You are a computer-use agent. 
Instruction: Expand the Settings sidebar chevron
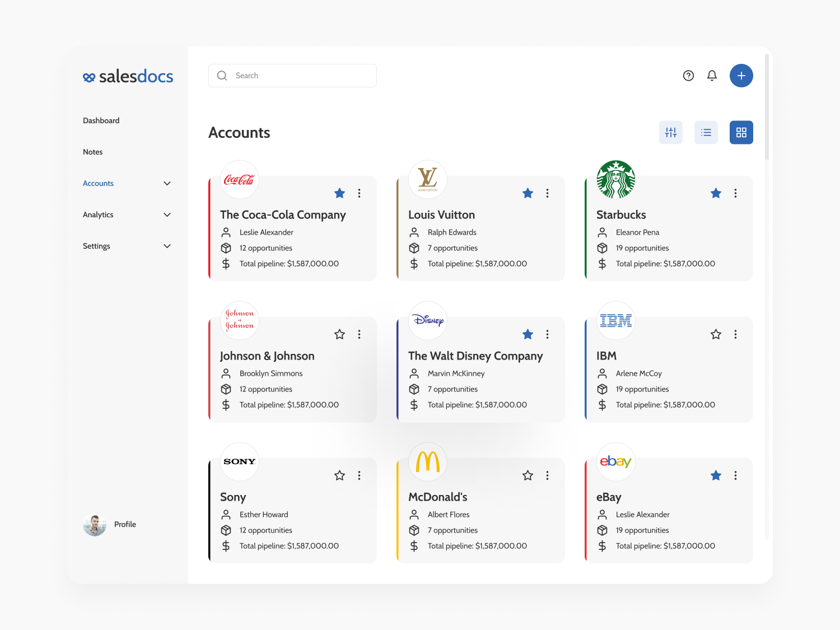(167, 246)
